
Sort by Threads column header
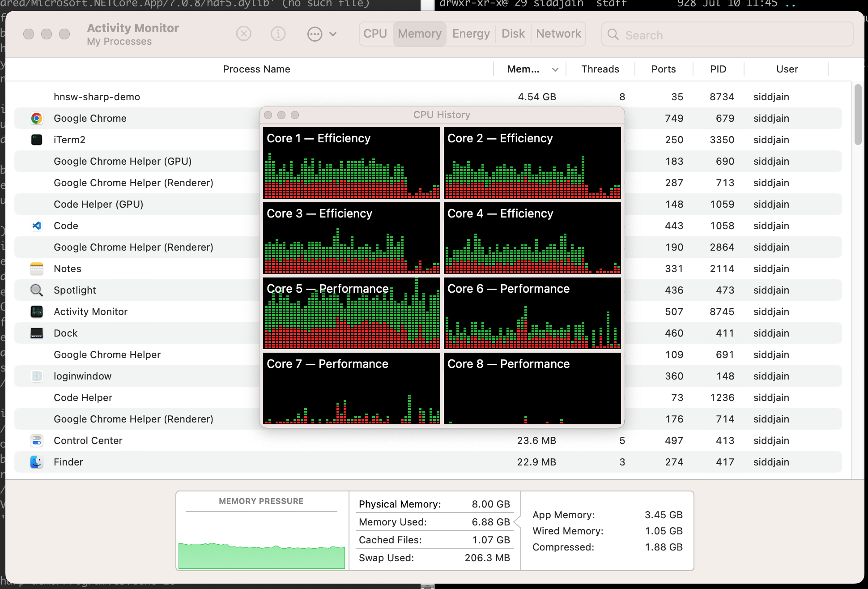click(600, 69)
